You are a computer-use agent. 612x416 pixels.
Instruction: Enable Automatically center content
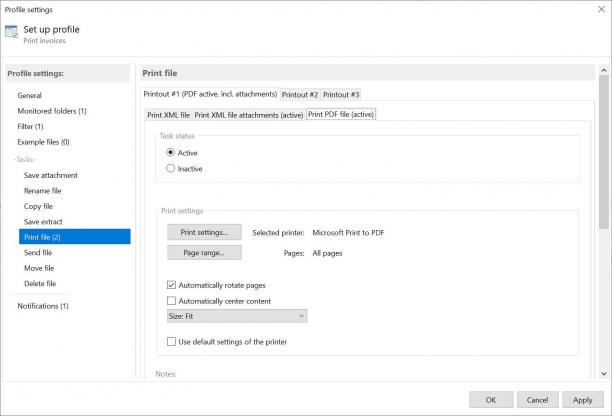click(x=171, y=301)
